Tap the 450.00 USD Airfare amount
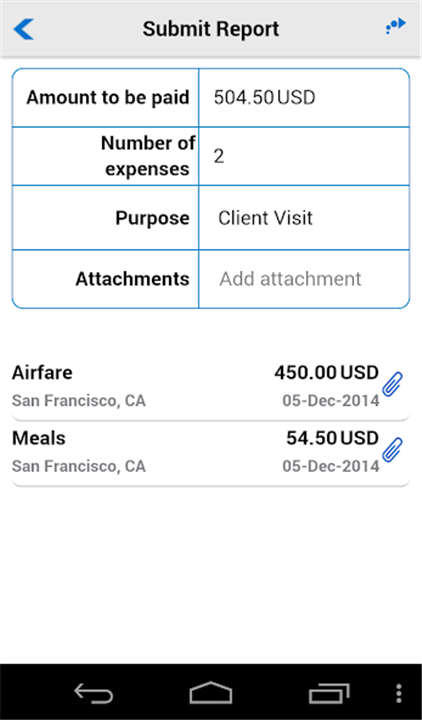 326,372
